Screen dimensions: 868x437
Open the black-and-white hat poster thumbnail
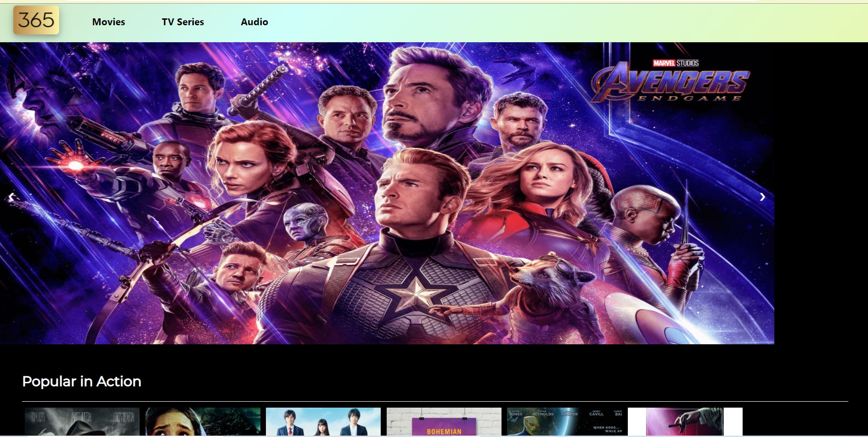(x=82, y=421)
